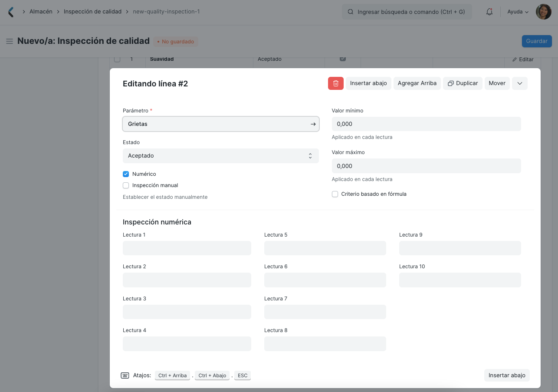Go to the Almacén breadcrumb

pos(41,12)
